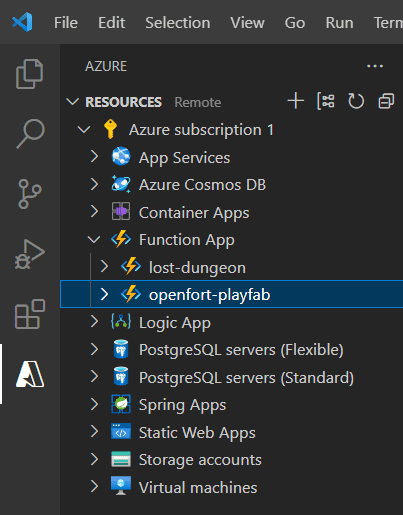The width and height of the screenshot is (403, 515).
Task: Click the Storage accounts label
Action: (200, 460)
